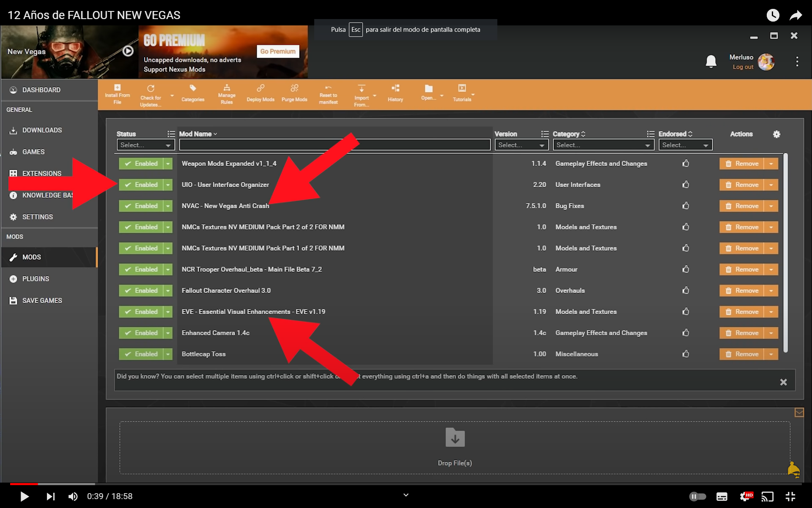Dismiss the Did you know tip
Viewport: 812px width, 508px height.
pyautogui.click(x=783, y=382)
